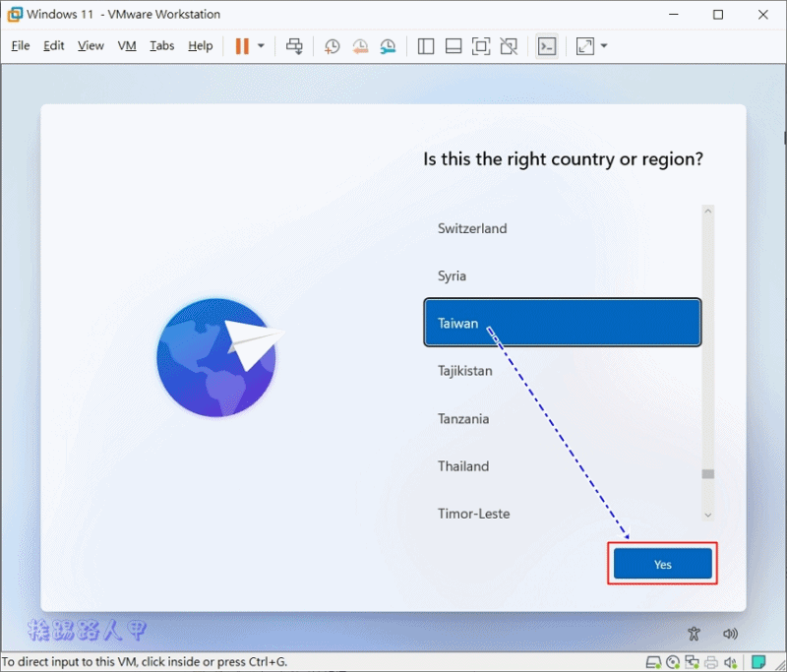
Task: Click the CD/DVD drive status icon
Action: pos(672,662)
